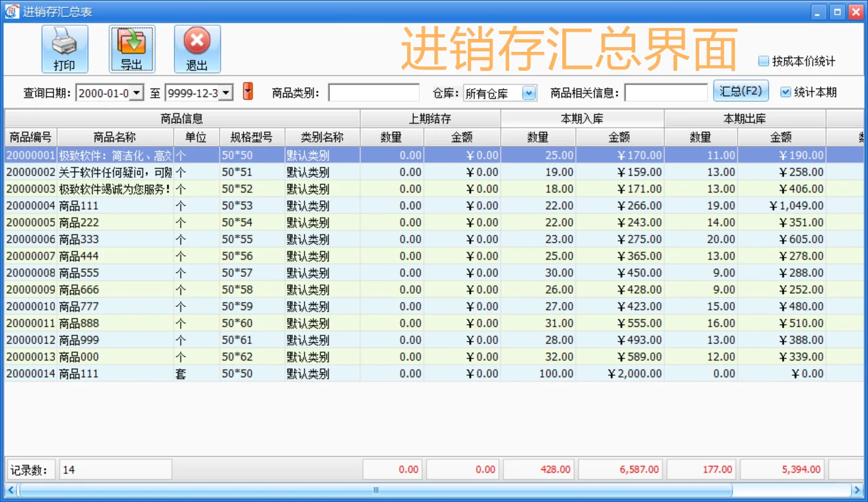Click the 汇总(F2) summary button

click(741, 91)
